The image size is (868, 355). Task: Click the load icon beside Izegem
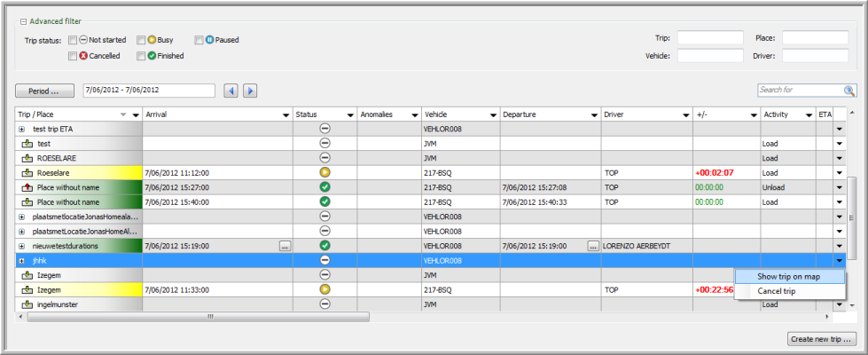[26, 275]
